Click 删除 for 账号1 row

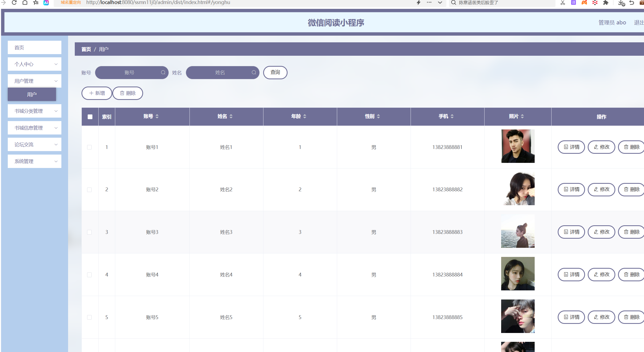tap(632, 147)
